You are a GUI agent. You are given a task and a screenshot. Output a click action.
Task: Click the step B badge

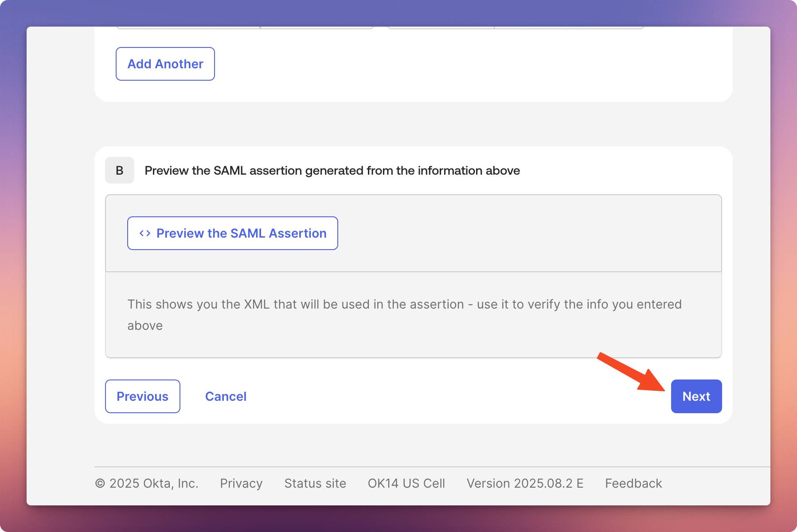[120, 170]
